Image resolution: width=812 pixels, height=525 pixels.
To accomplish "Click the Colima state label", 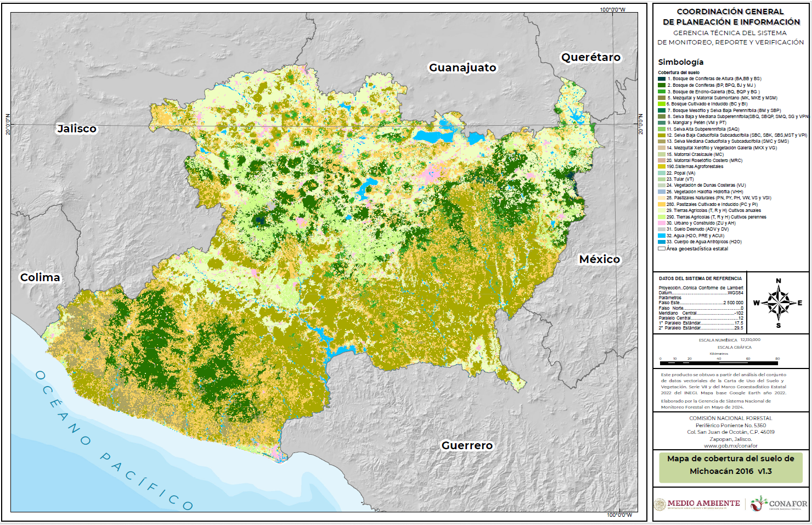I will (x=40, y=277).
